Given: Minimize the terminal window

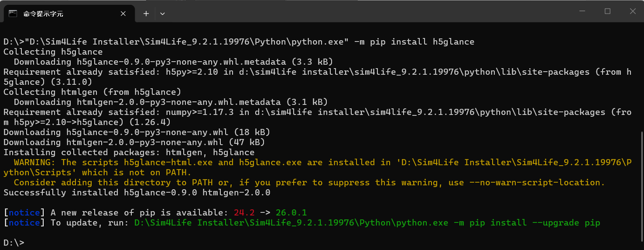Looking at the screenshot, I should click(x=581, y=11).
